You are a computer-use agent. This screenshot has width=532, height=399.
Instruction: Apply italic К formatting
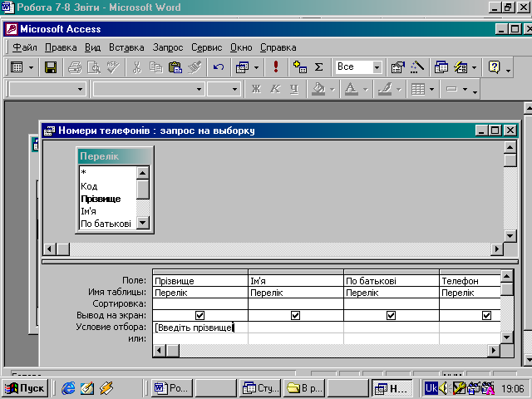click(275, 89)
